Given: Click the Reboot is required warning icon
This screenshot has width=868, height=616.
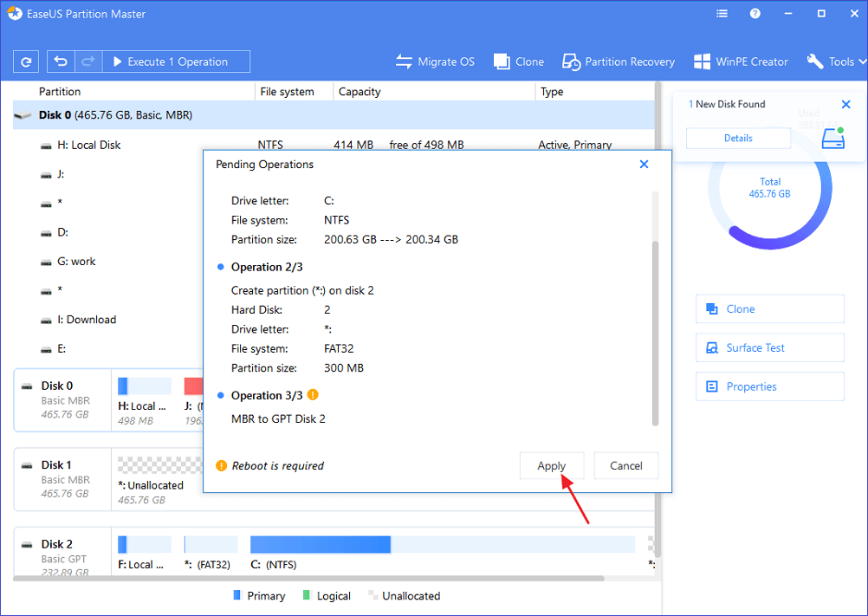Looking at the screenshot, I should point(222,465).
